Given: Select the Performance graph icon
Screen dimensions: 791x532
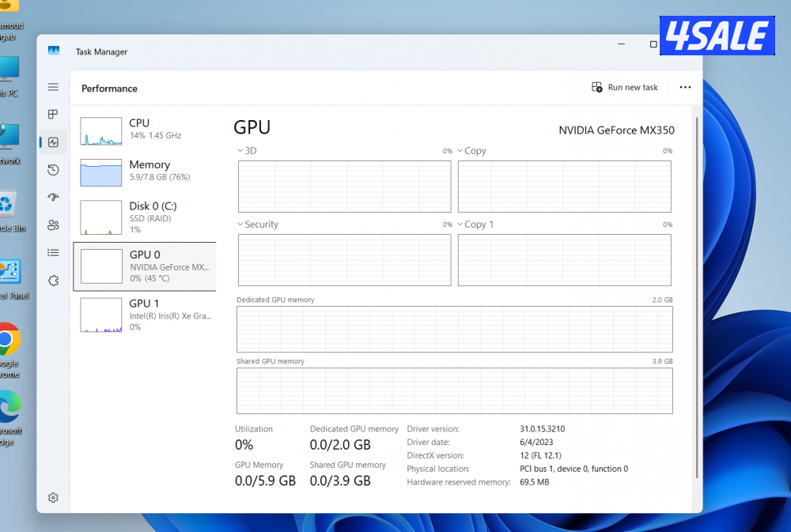Looking at the screenshot, I should 53,141.
